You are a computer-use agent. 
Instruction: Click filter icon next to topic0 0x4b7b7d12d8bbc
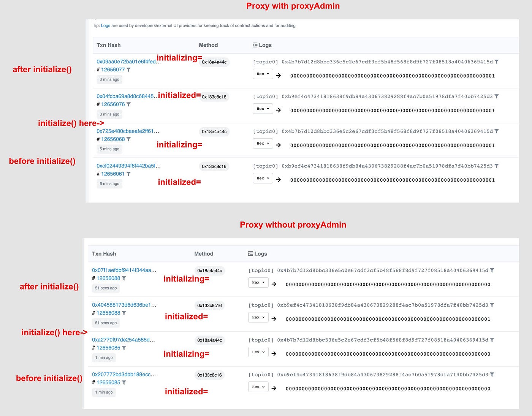497,62
